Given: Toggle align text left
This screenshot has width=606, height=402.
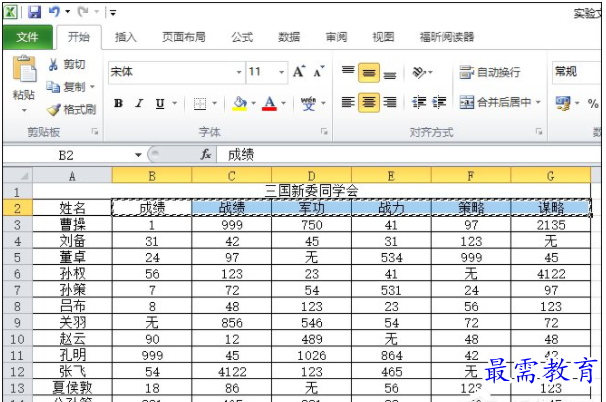Looking at the screenshot, I should (348, 102).
